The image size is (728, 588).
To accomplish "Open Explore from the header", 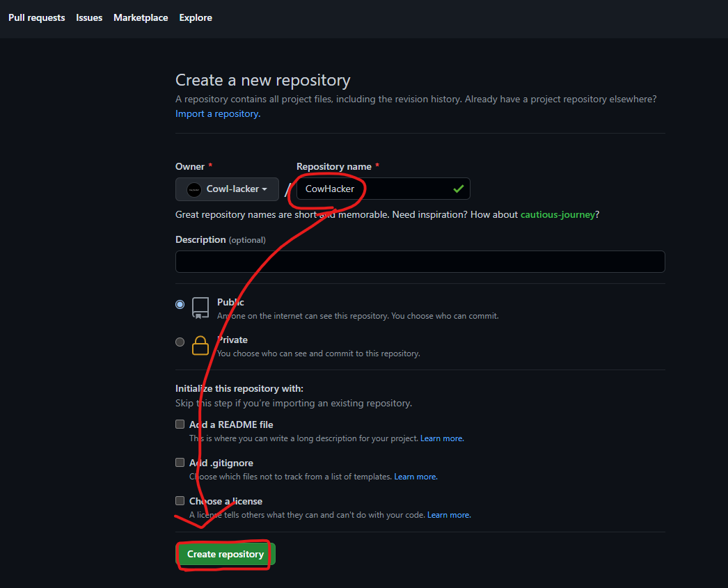I will point(196,17).
